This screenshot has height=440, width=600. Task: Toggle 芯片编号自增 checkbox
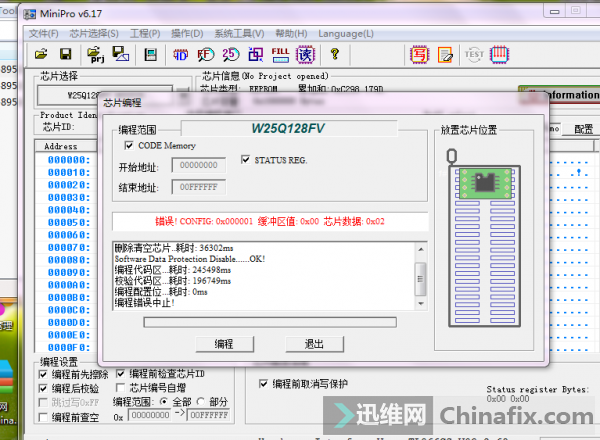click(x=121, y=388)
